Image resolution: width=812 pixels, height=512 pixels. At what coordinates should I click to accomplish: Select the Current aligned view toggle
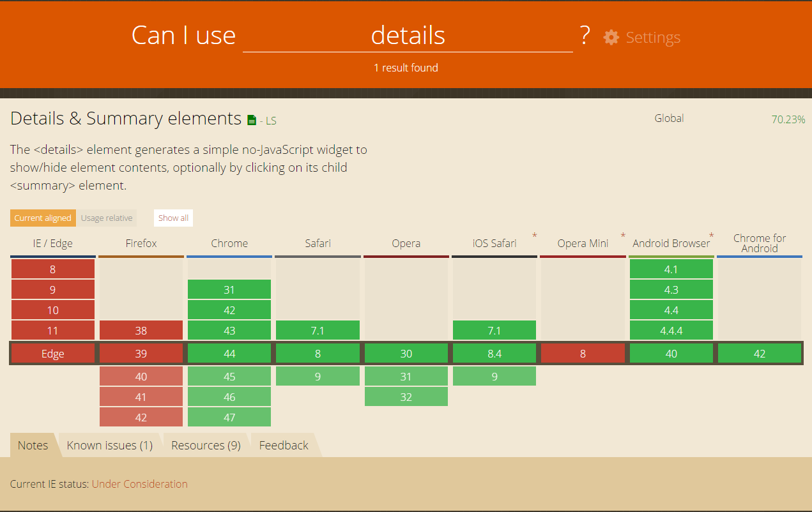43,218
